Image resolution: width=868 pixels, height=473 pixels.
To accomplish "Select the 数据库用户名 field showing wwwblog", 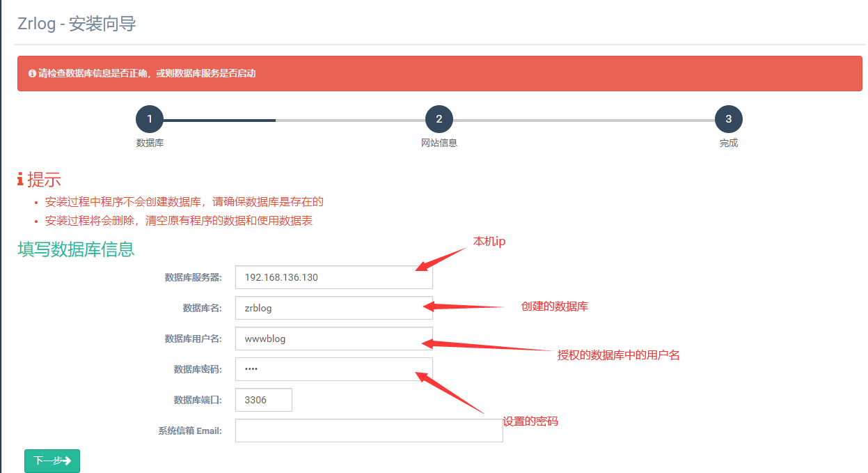I will click(x=333, y=338).
